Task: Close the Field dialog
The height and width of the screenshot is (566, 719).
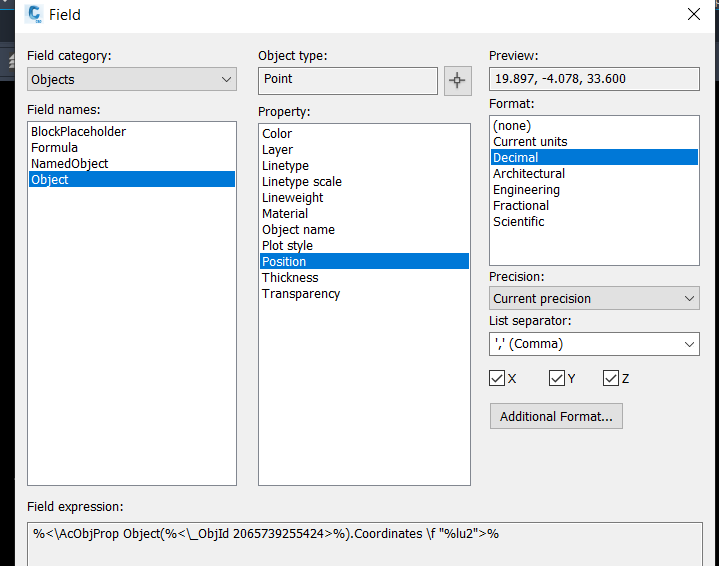Action: pos(694,14)
